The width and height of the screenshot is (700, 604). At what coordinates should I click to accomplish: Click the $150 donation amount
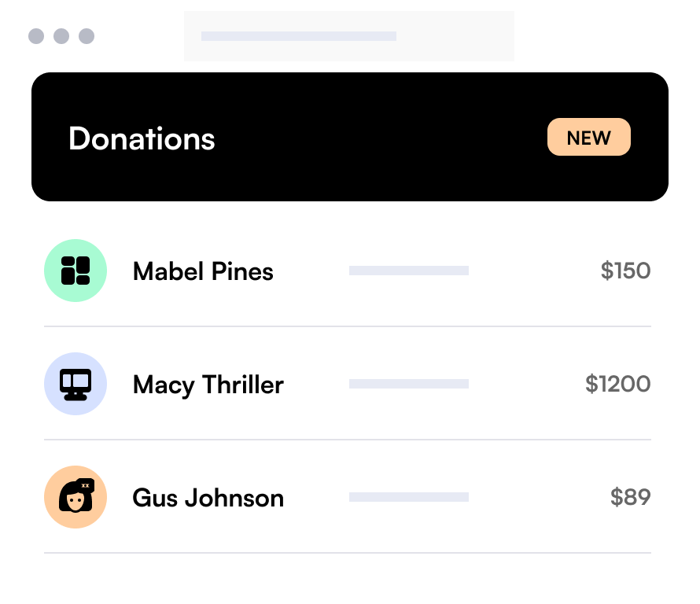tap(625, 271)
